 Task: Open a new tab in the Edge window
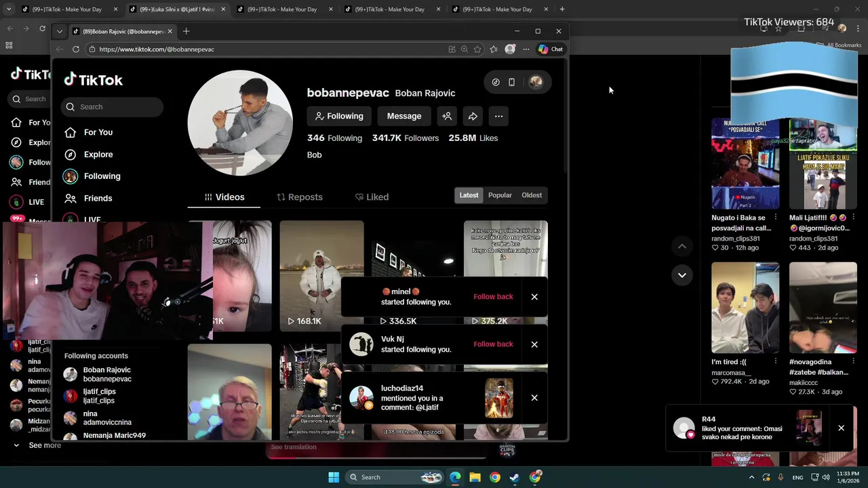point(186,31)
